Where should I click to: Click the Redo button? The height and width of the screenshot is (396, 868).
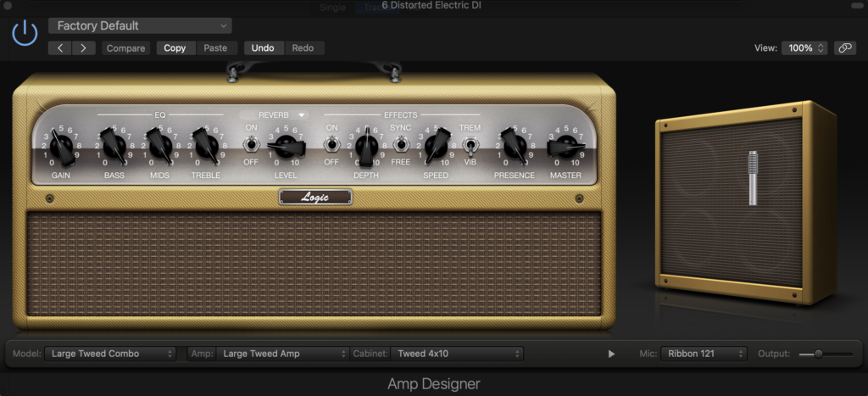tap(303, 48)
